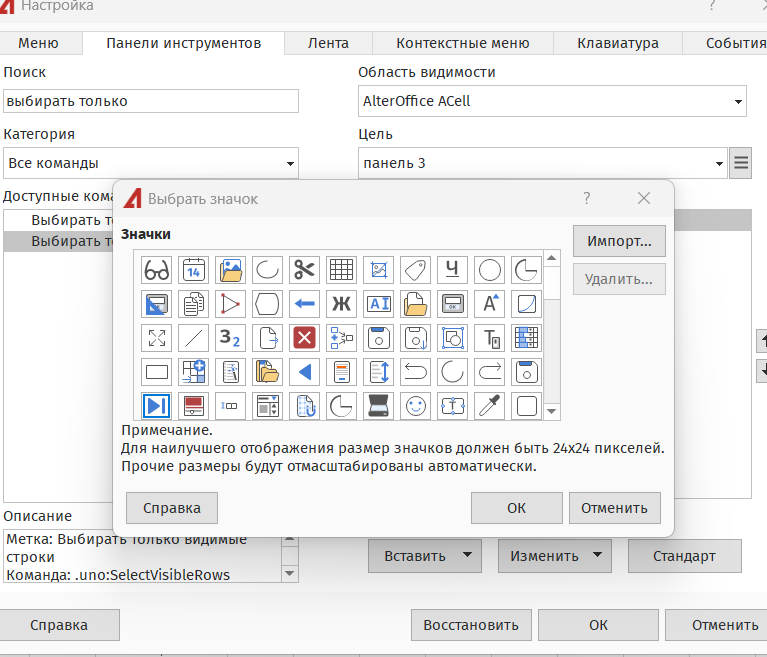This screenshot has width=767, height=657.
Task: Choose the eyedropper pipette icon
Action: click(489, 405)
